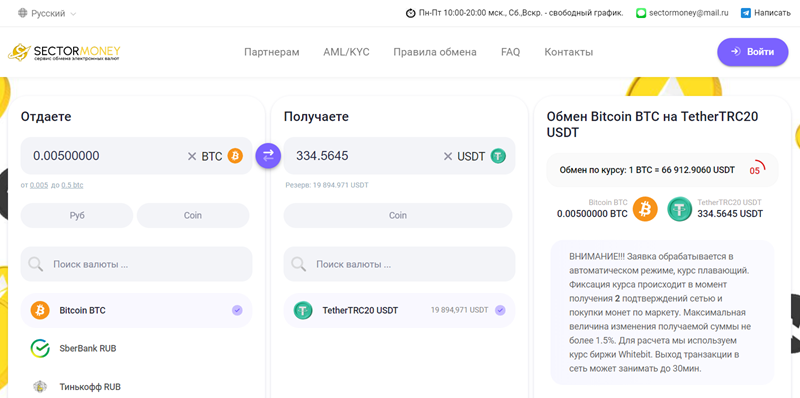Screen dimensions: 800x398
Task: Click the TetherTRC20 selected checkmark
Action: 501,310
